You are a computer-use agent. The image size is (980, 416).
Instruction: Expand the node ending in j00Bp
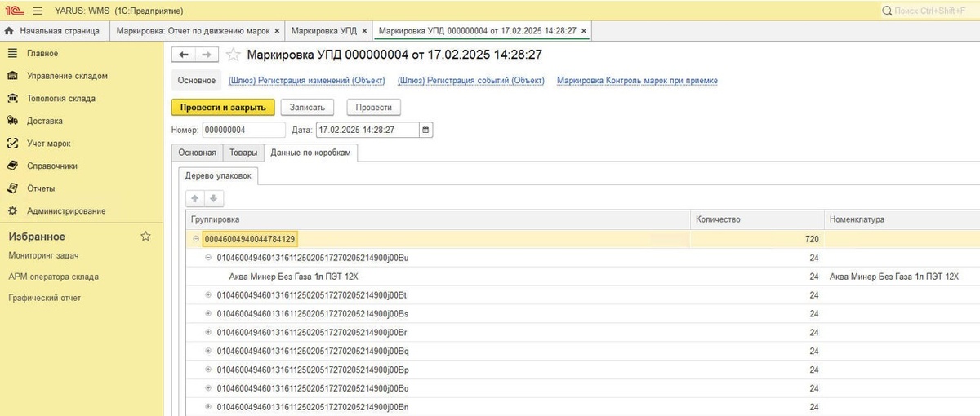coord(208,370)
